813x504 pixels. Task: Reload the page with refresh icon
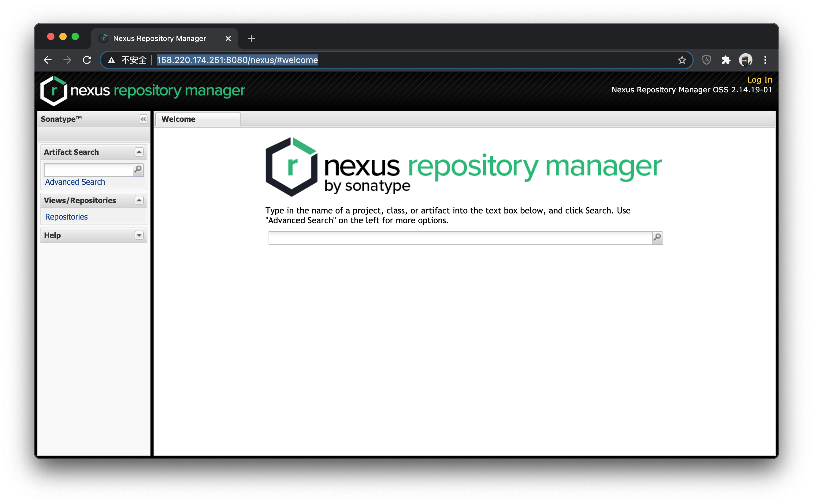87,60
